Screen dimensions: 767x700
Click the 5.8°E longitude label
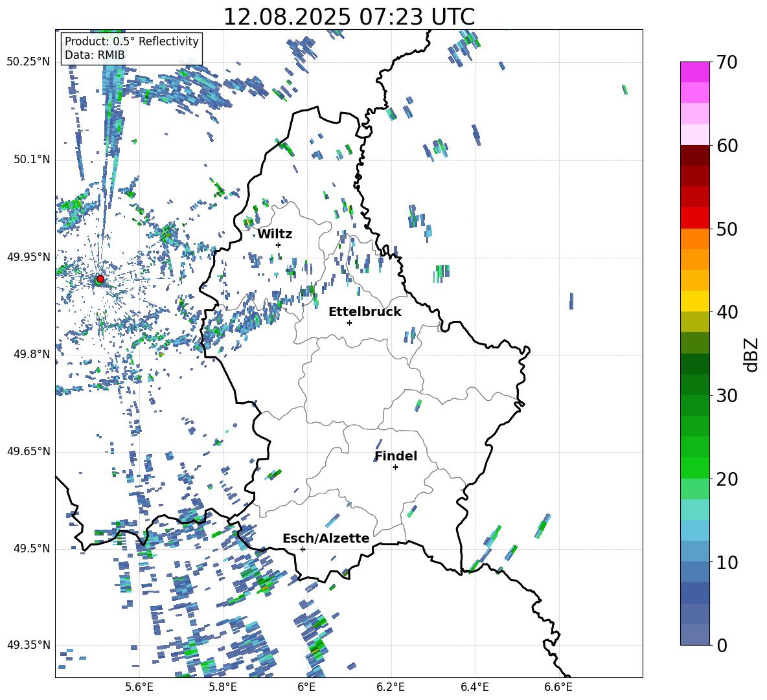223,687
